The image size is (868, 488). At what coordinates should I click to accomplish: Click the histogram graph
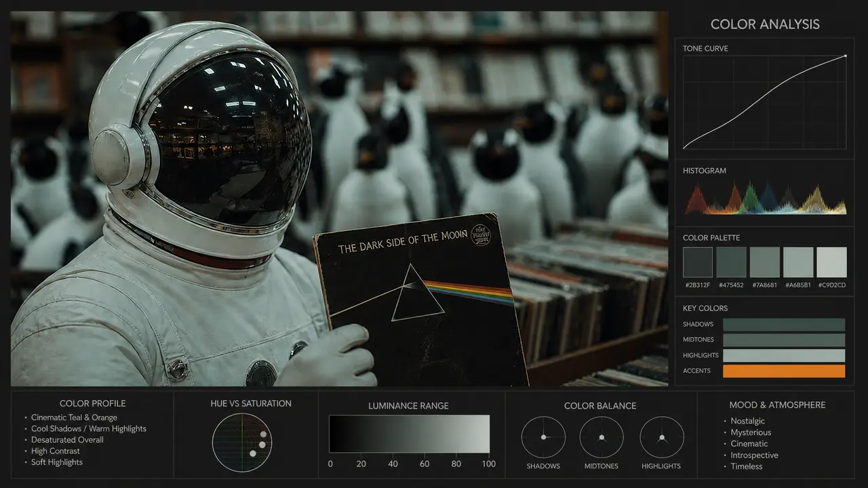764,198
